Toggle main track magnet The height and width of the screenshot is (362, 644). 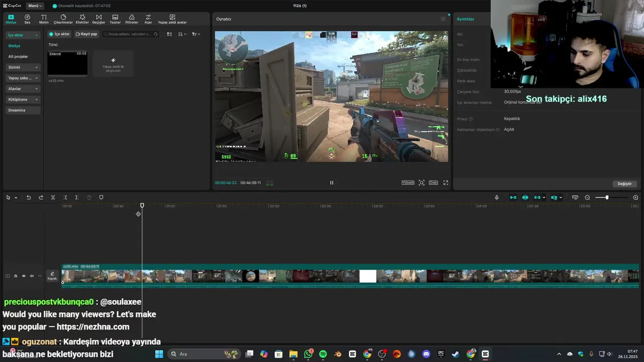coord(513,198)
